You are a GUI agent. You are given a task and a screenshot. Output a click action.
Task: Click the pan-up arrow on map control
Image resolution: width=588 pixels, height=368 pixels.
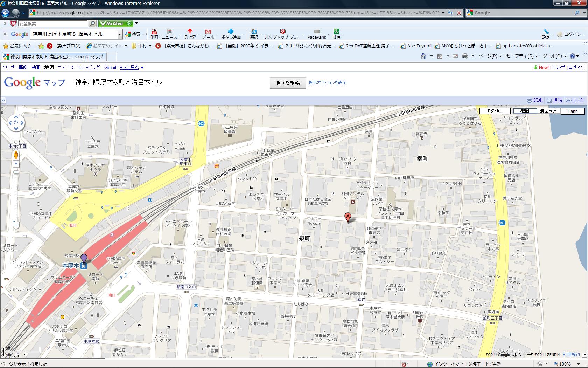16,117
